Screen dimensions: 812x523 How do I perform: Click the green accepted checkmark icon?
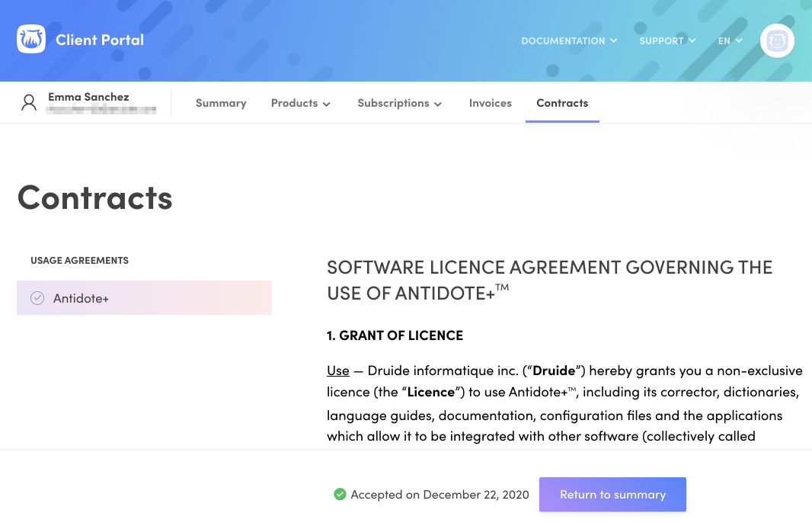[x=340, y=494]
